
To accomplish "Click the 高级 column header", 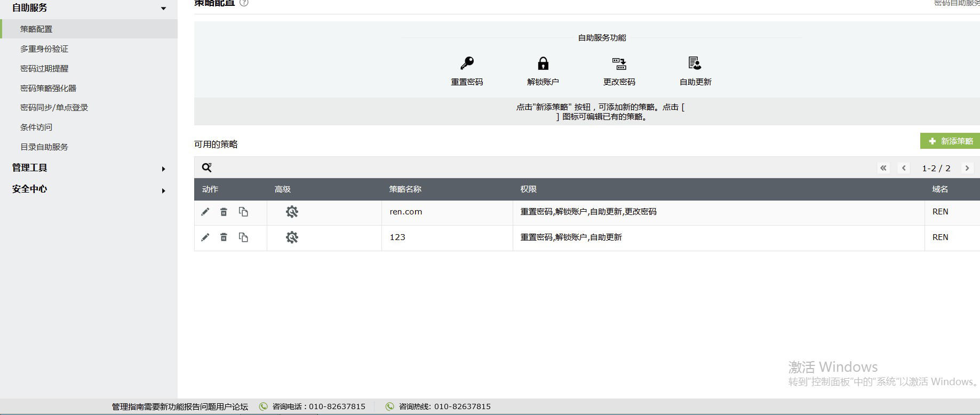I will 283,189.
